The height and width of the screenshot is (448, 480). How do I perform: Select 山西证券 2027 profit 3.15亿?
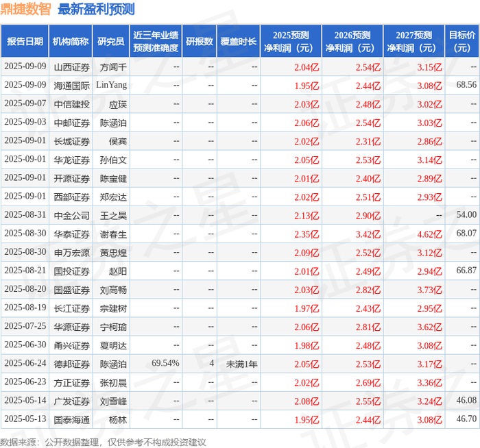coord(429,67)
